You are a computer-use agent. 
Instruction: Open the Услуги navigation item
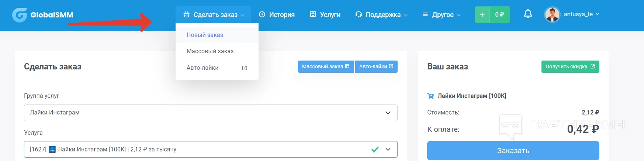pyautogui.click(x=325, y=15)
